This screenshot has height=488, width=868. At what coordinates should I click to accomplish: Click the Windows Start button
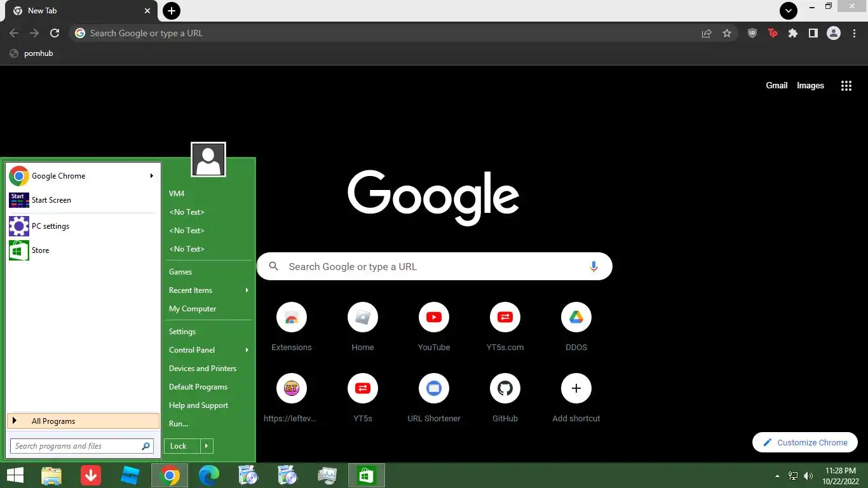pos(15,475)
